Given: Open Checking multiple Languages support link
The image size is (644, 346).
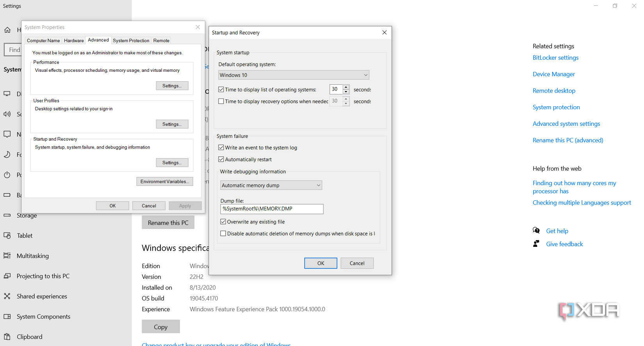Looking at the screenshot, I should [582, 203].
